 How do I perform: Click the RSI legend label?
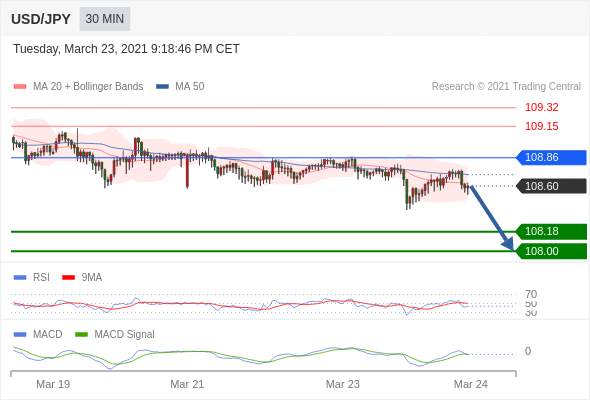[41, 278]
